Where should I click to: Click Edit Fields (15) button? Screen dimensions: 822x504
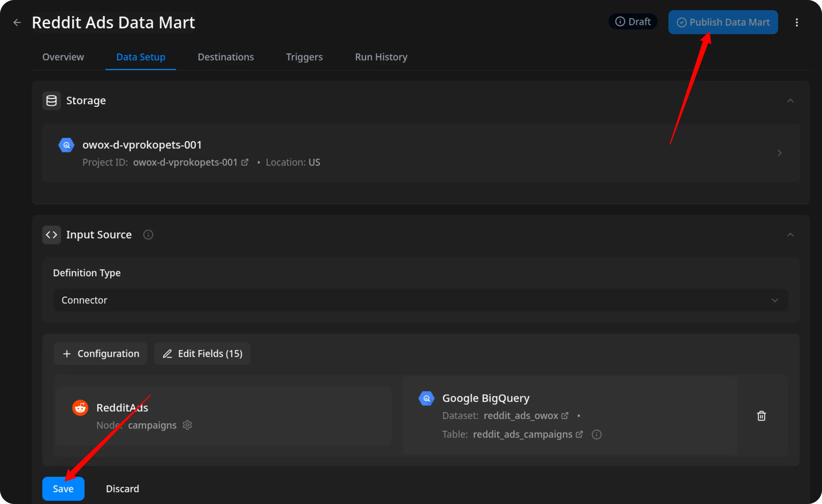202,353
